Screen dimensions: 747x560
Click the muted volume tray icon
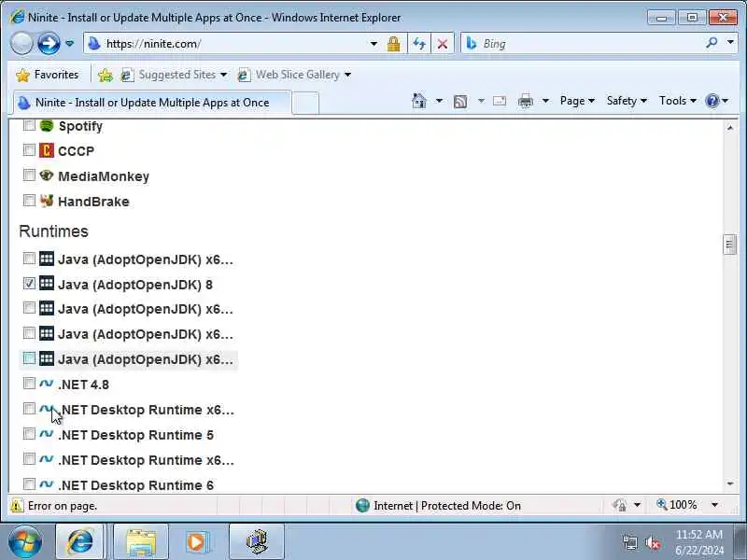[x=653, y=542]
